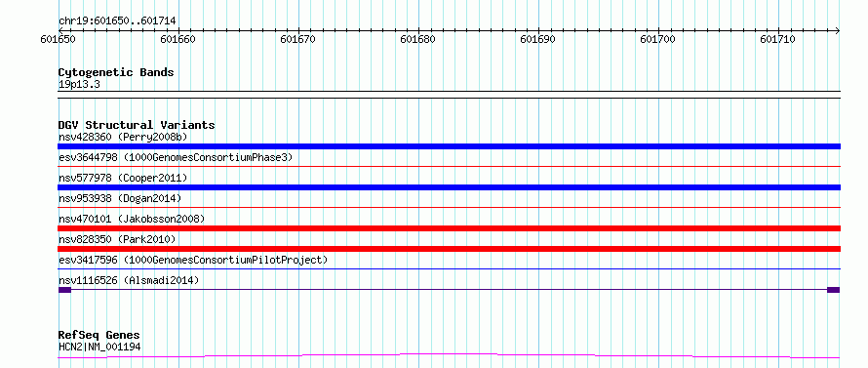Open the HCN2|NM_001194 RefSeq gene

click(99, 348)
